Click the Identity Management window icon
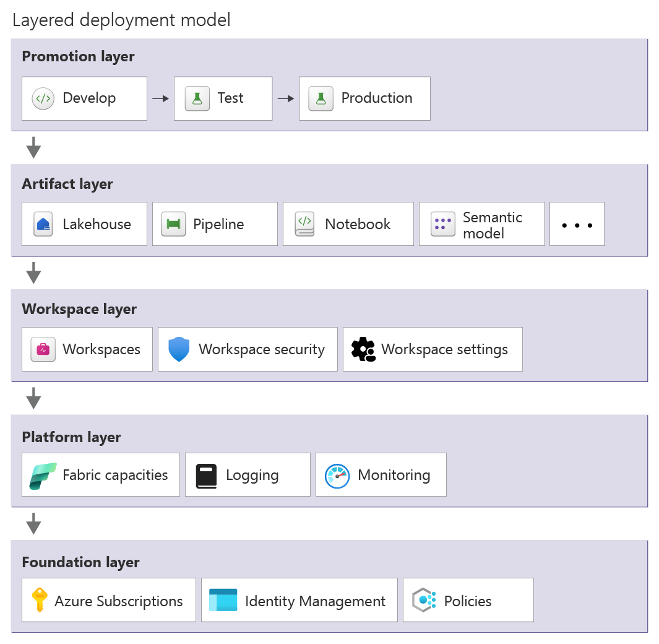Viewport: 659px width, 644px height. coord(223,600)
